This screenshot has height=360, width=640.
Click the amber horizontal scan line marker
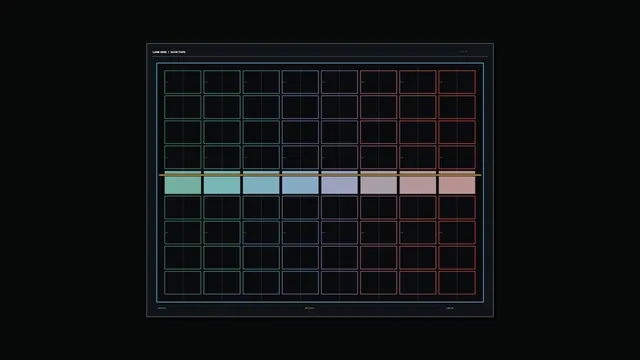point(320,175)
